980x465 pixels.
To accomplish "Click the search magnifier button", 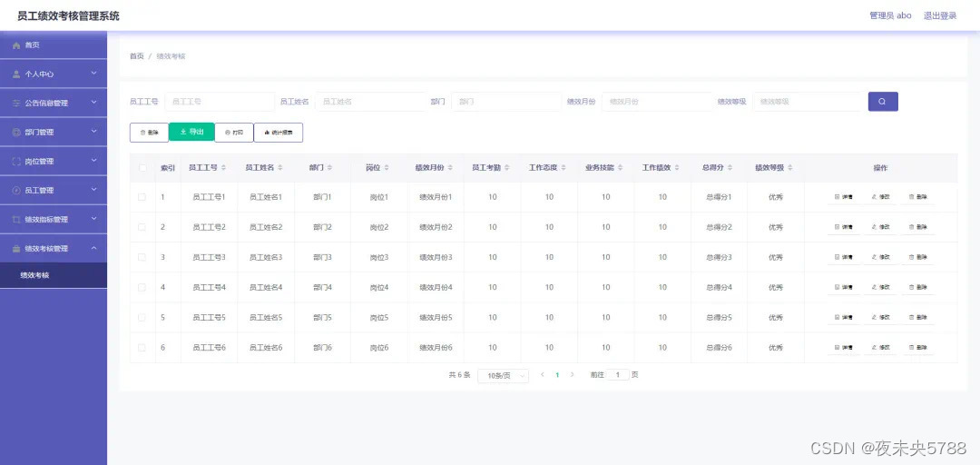I will [883, 102].
